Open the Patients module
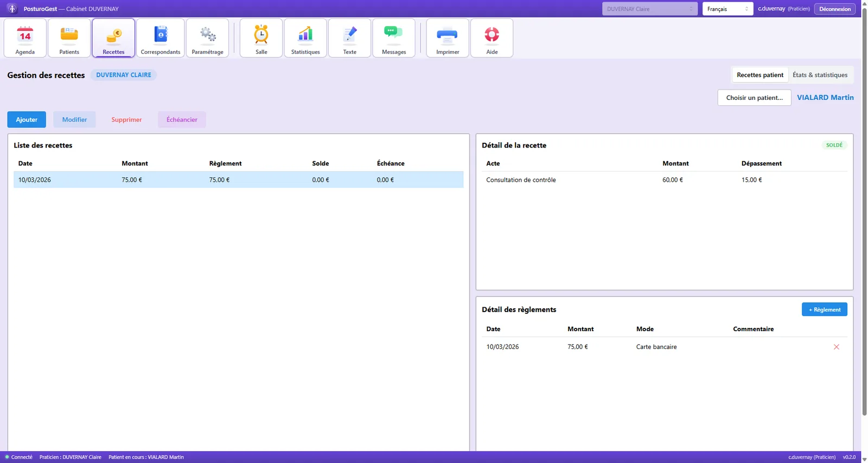 (69, 38)
